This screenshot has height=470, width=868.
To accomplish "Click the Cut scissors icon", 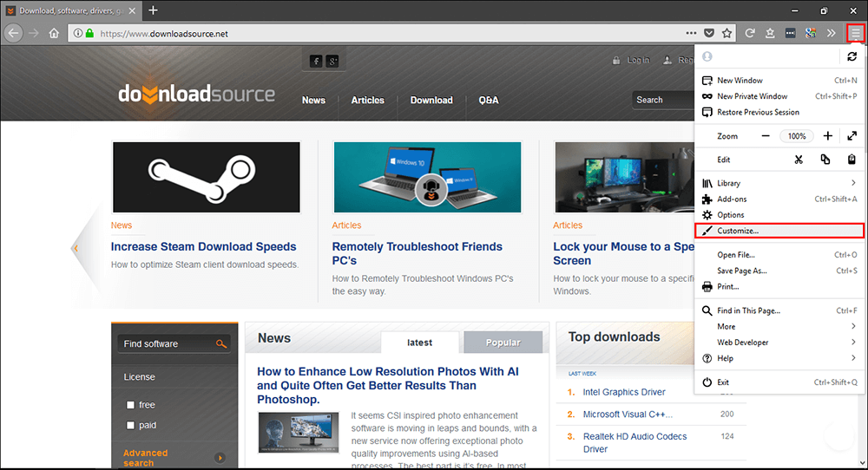I will point(799,160).
